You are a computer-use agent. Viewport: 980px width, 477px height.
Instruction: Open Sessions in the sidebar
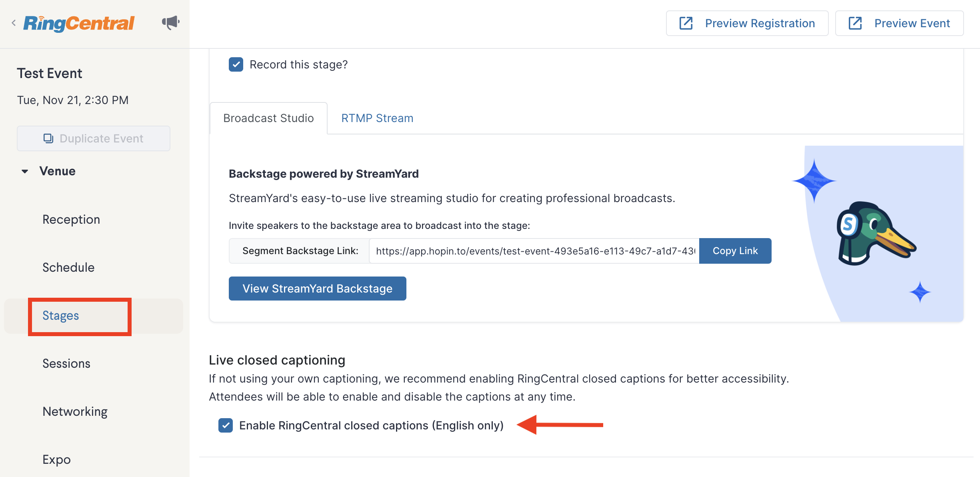[x=66, y=363]
